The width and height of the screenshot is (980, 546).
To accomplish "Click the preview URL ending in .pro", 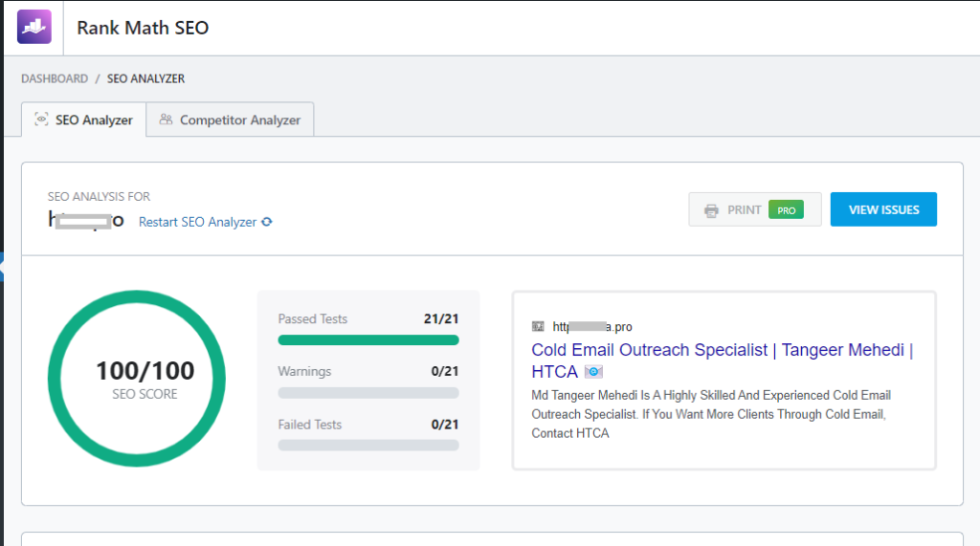I will [592, 327].
